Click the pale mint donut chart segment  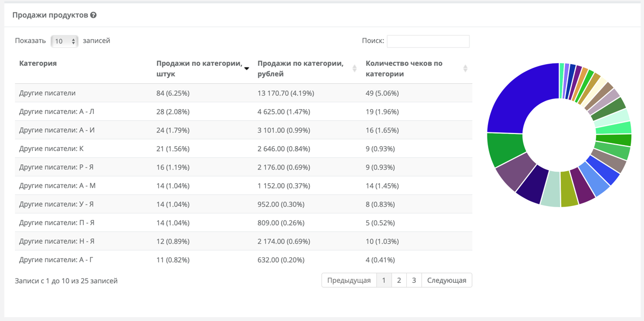551,189
